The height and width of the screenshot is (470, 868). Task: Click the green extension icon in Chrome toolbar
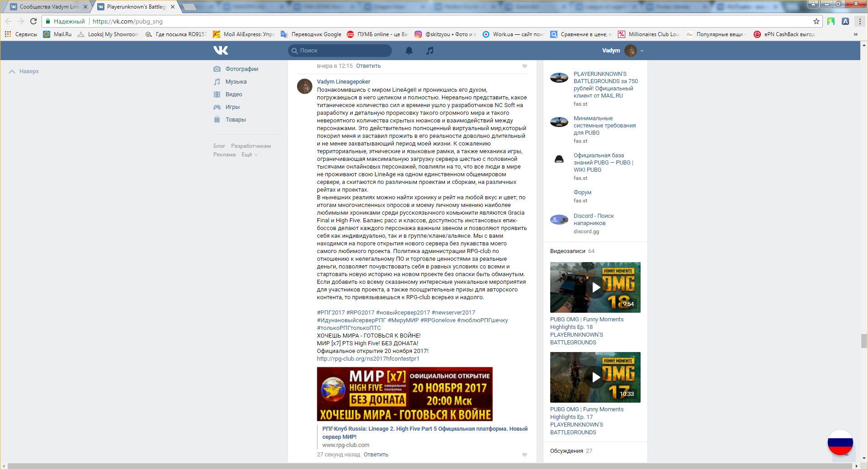(x=831, y=21)
